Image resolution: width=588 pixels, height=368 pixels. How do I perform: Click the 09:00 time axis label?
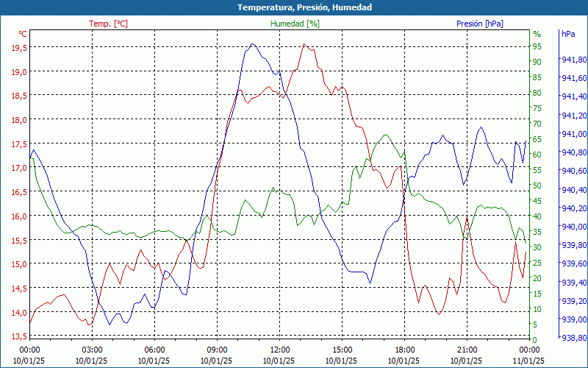pos(217,349)
